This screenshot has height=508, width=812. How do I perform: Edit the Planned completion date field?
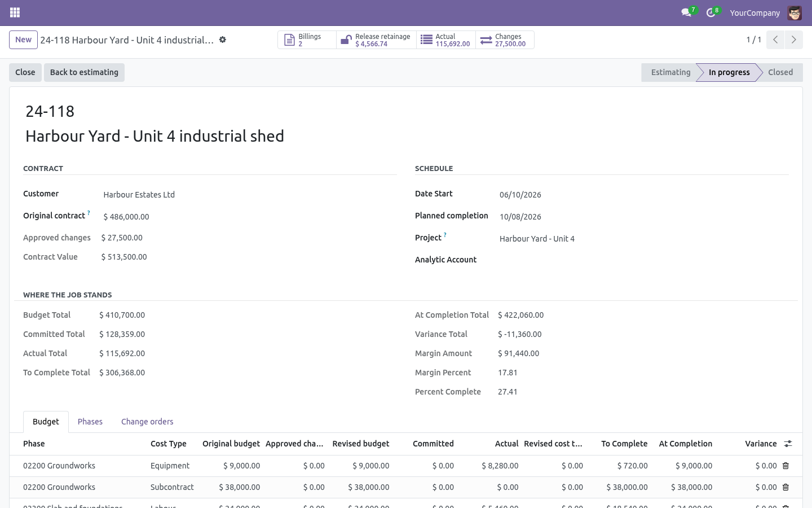pyautogui.click(x=643, y=217)
